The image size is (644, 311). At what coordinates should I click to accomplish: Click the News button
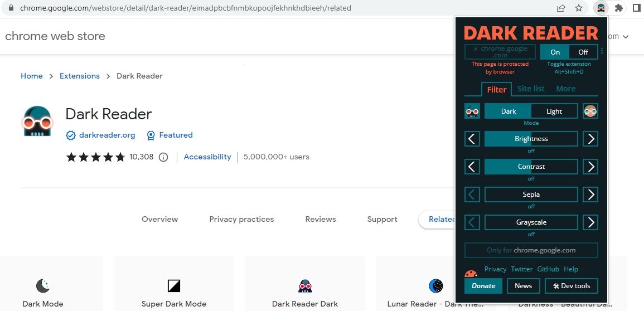tap(523, 286)
